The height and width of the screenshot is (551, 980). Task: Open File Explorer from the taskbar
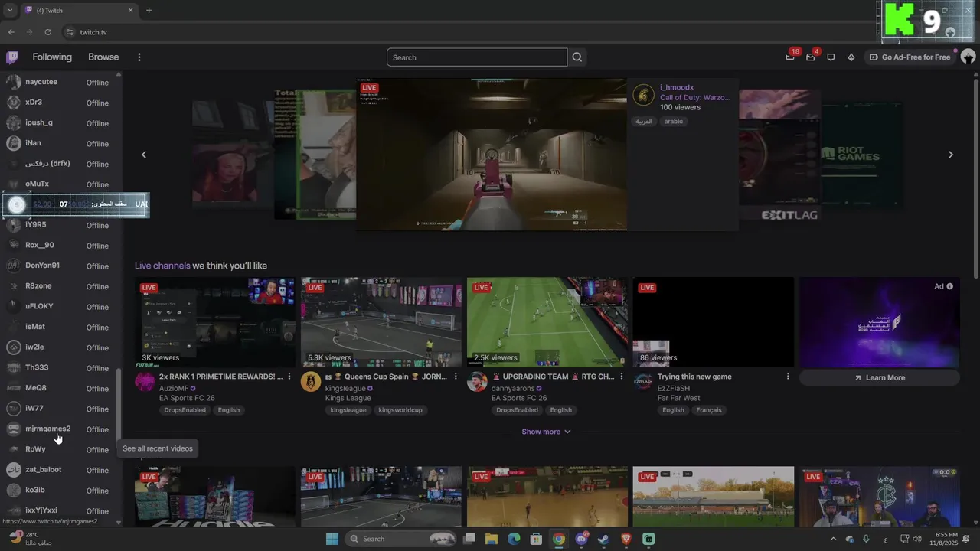coord(492,539)
